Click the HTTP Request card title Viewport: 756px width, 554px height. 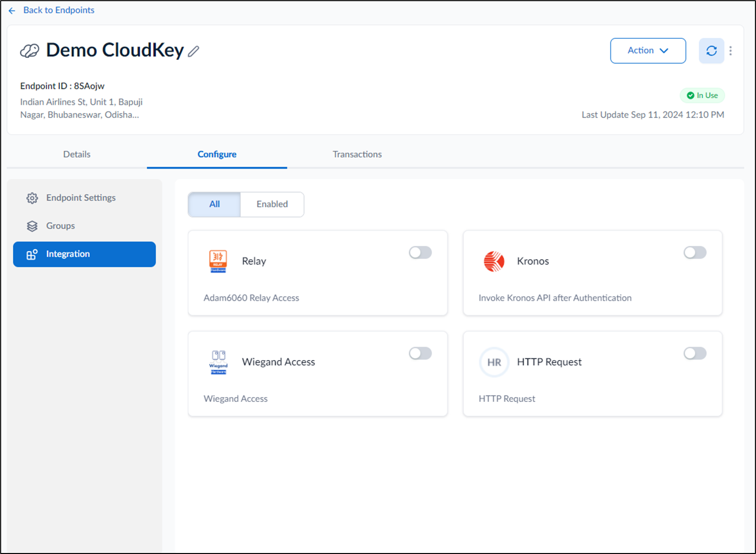tap(549, 362)
